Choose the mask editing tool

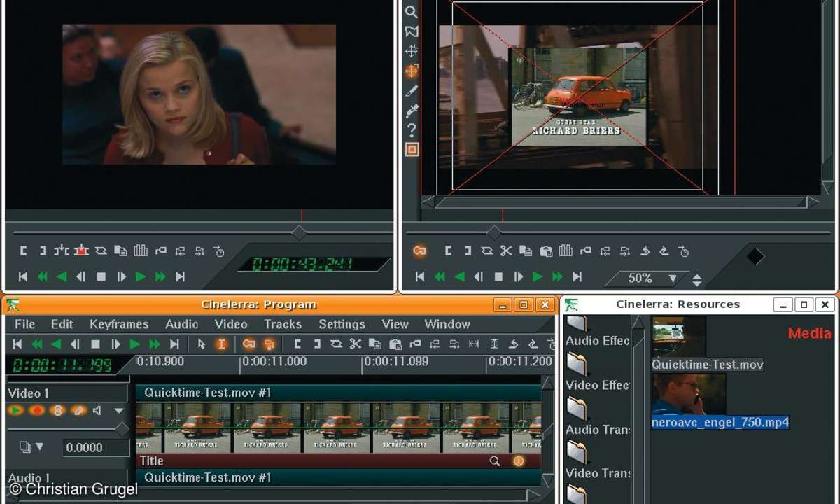[x=412, y=31]
